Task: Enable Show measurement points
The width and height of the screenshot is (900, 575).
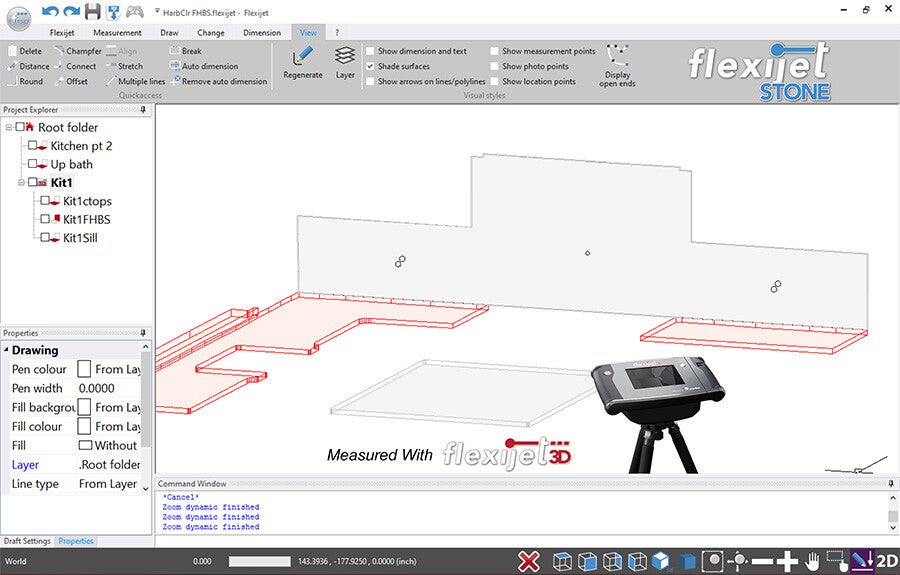Action: coord(494,50)
